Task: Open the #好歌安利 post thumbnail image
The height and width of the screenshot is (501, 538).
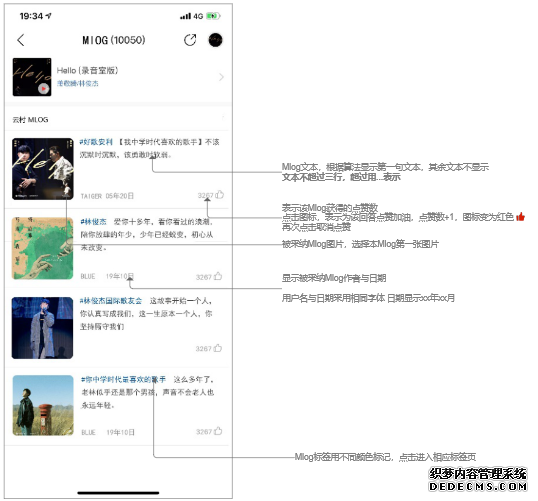Action: pyautogui.click(x=43, y=169)
